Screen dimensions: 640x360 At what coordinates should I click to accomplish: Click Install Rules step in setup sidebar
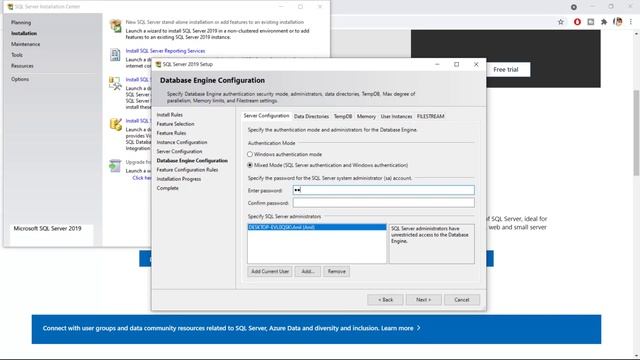point(170,115)
